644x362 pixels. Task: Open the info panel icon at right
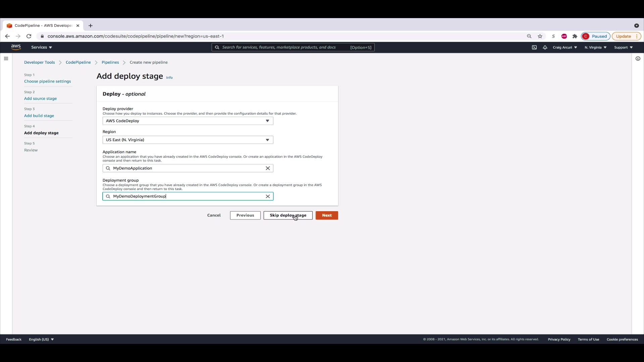[x=638, y=59]
